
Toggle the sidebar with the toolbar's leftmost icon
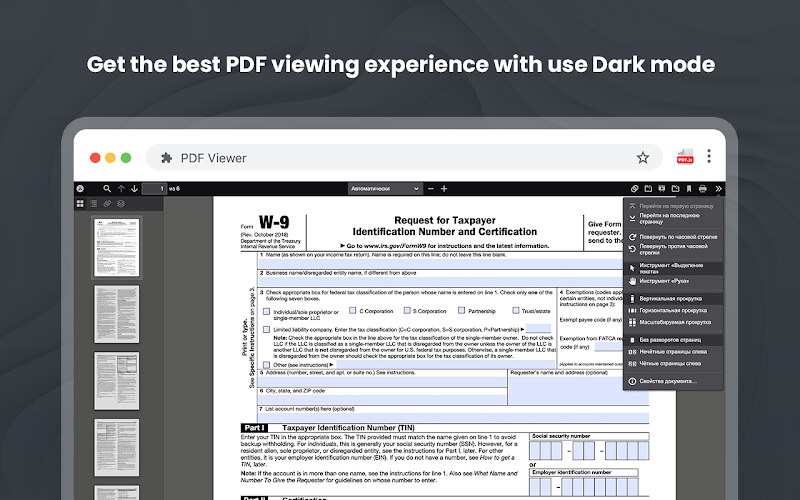point(80,189)
